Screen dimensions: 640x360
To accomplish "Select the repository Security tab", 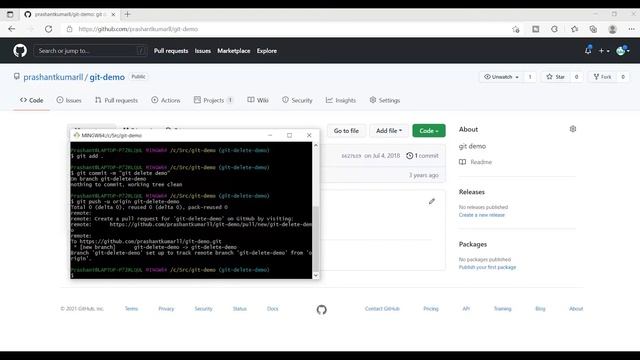I will 297,100.
